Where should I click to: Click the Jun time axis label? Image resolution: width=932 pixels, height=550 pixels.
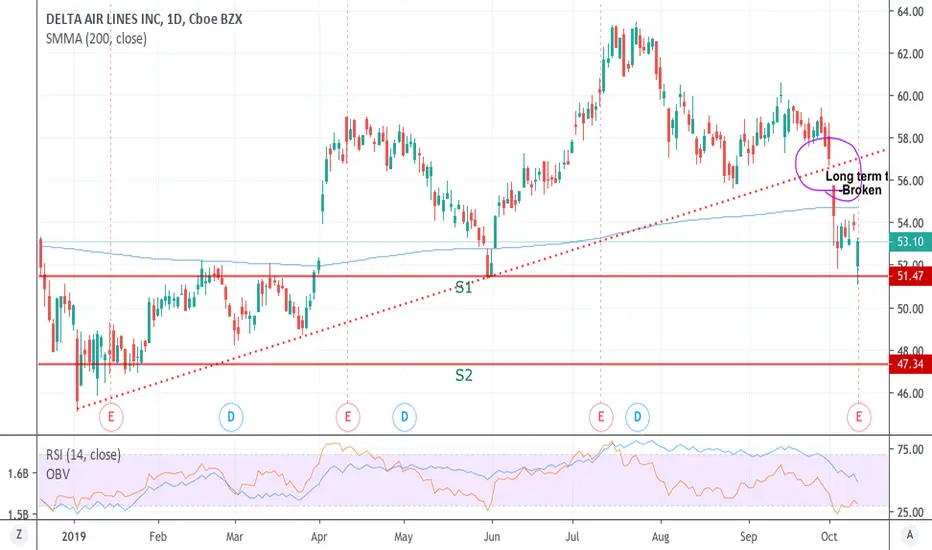pos(492,536)
